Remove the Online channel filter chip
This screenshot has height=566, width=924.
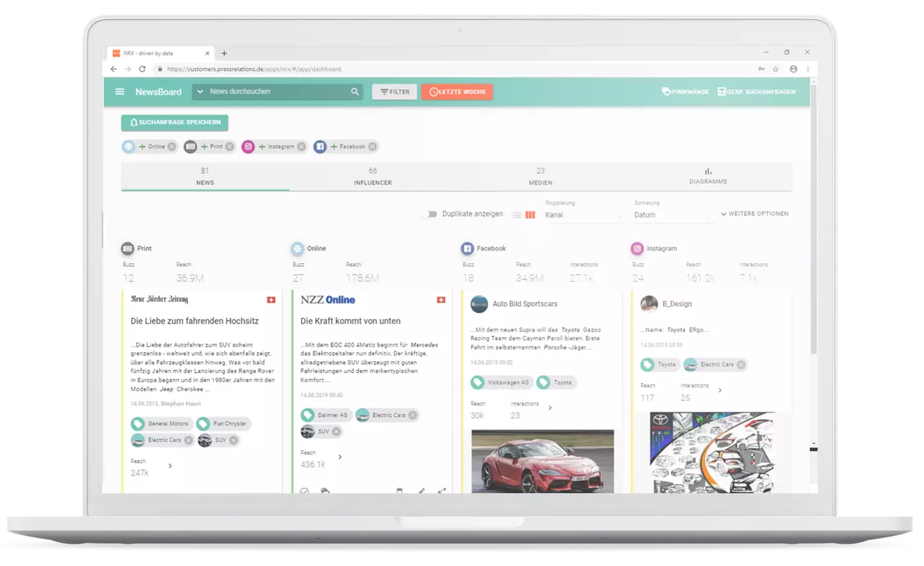coord(172,147)
